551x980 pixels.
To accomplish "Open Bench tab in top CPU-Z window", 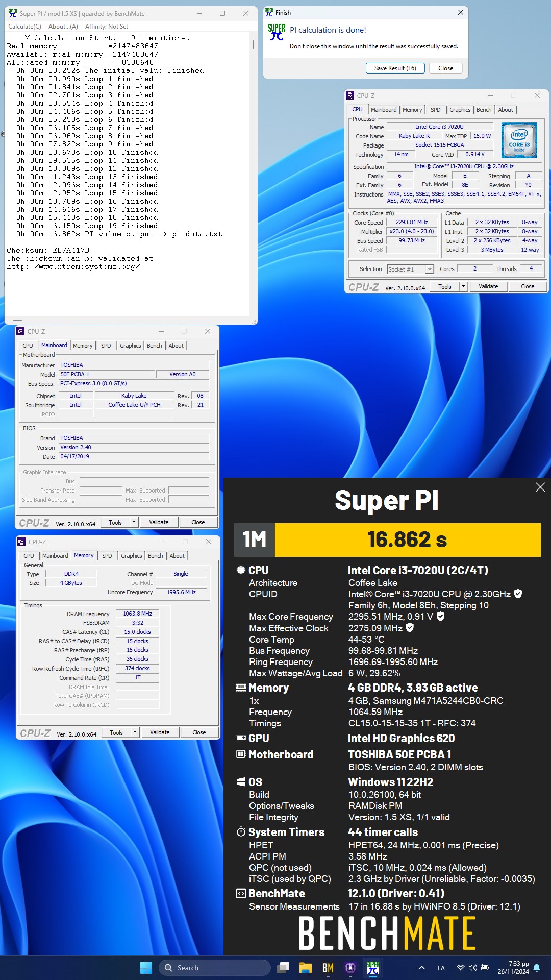I will click(x=484, y=110).
